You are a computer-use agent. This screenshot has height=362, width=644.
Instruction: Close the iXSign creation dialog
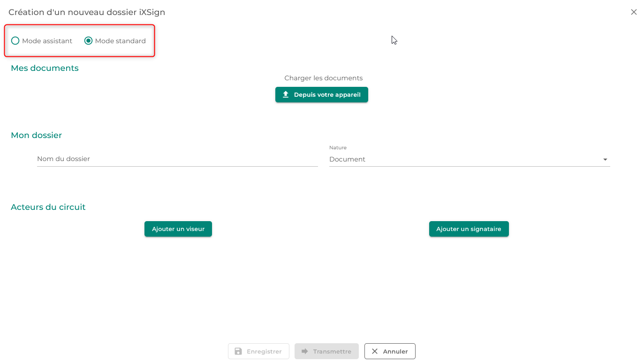click(634, 12)
